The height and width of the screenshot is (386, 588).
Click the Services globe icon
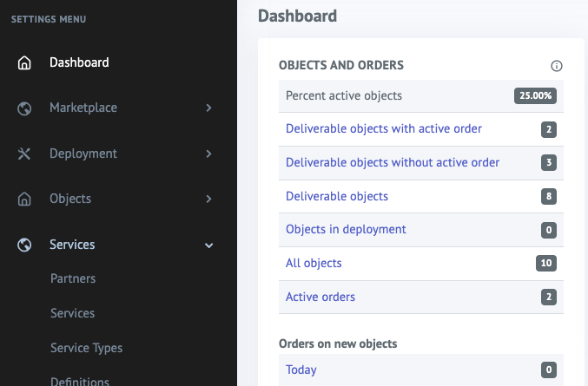(24, 245)
